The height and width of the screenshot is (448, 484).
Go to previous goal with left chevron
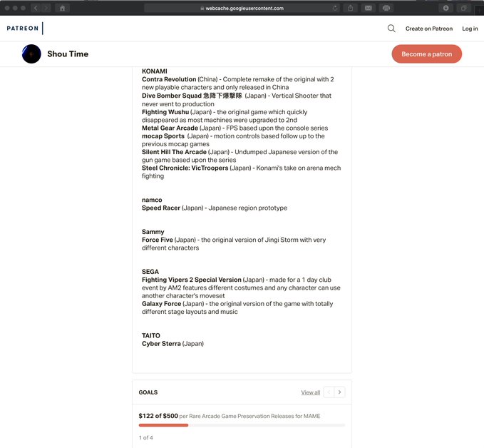coord(329,392)
